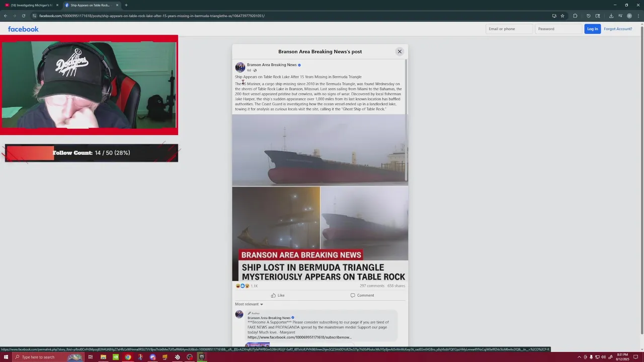Open the browser Downloads icon

tap(611, 16)
